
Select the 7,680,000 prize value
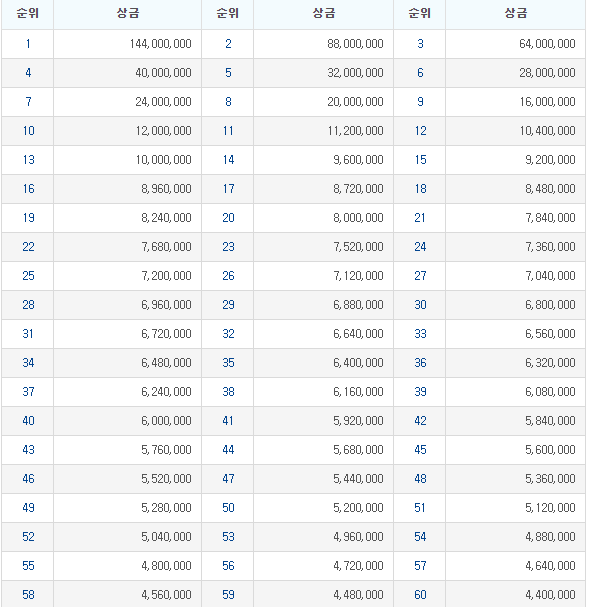pos(166,247)
